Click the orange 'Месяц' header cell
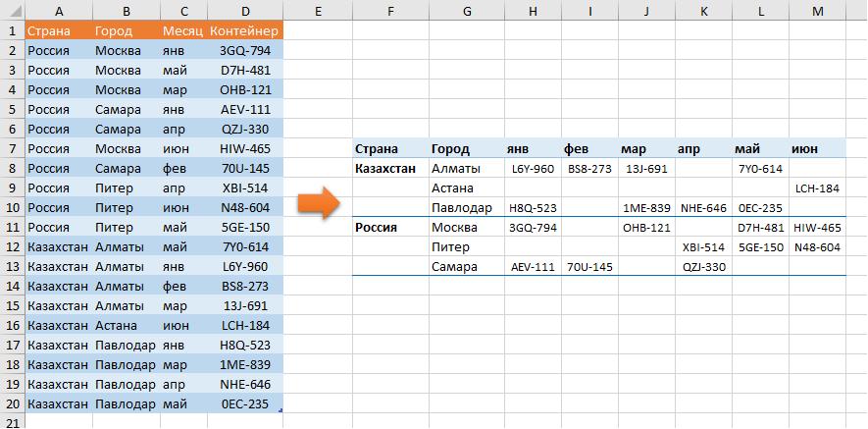 click(183, 31)
